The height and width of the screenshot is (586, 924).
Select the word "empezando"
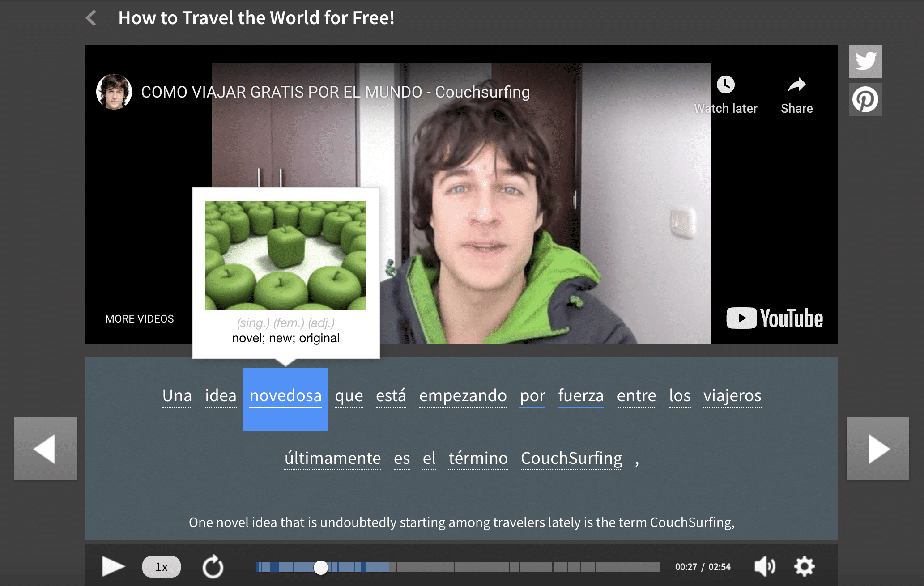coord(463,396)
